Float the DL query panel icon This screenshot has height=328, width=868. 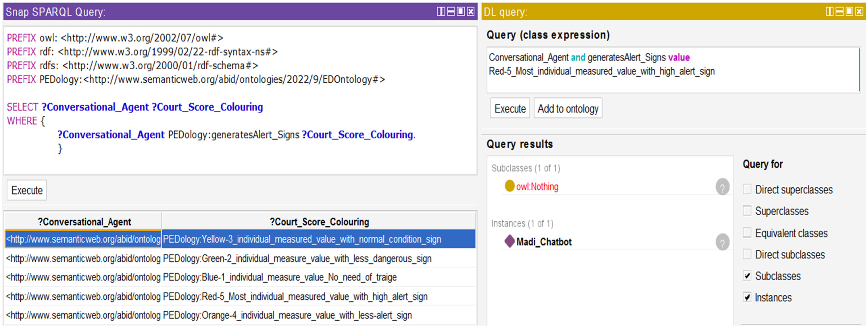tap(849, 11)
